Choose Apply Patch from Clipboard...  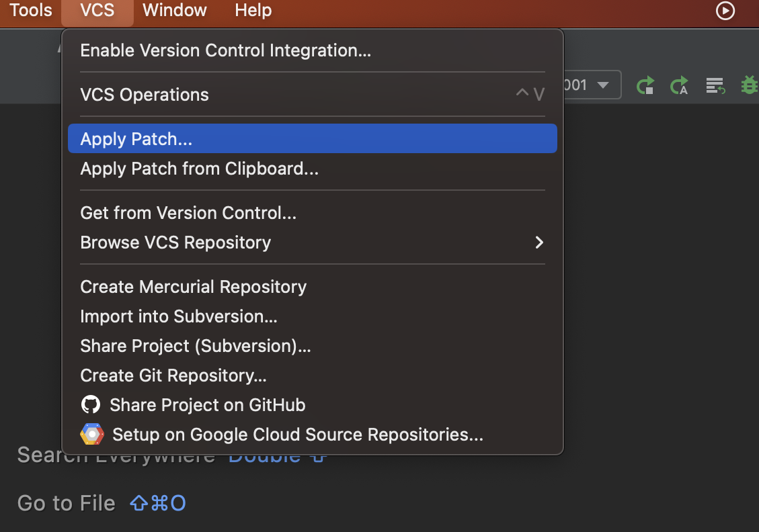[199, 169]
